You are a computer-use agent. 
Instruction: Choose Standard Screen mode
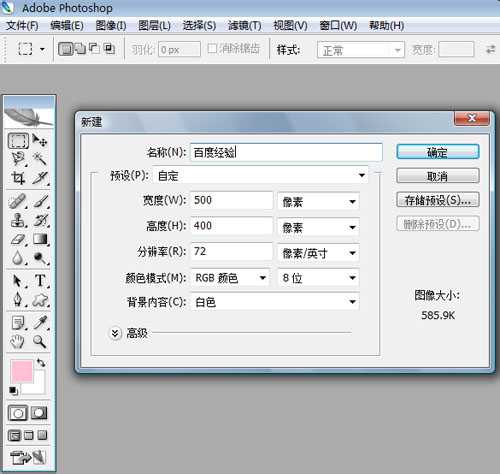point(14,435)
